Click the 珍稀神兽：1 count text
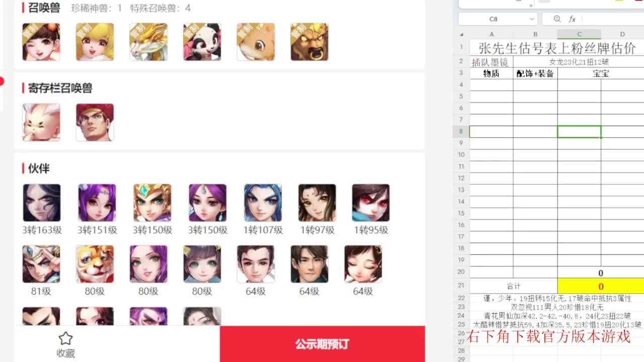 pyautogui.click(x=97, y=8)
